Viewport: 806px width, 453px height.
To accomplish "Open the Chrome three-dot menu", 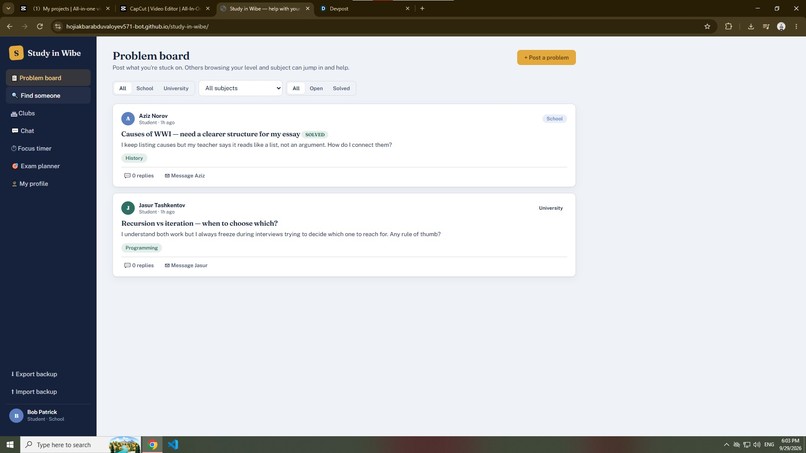I will [x=796, y=26].
